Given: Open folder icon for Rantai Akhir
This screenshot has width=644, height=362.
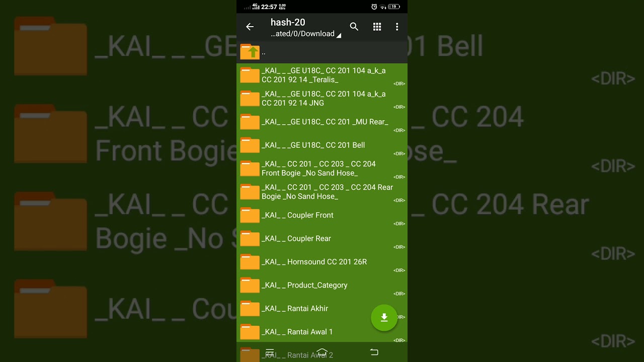Looking at the screenshot, I should (250, 308).
